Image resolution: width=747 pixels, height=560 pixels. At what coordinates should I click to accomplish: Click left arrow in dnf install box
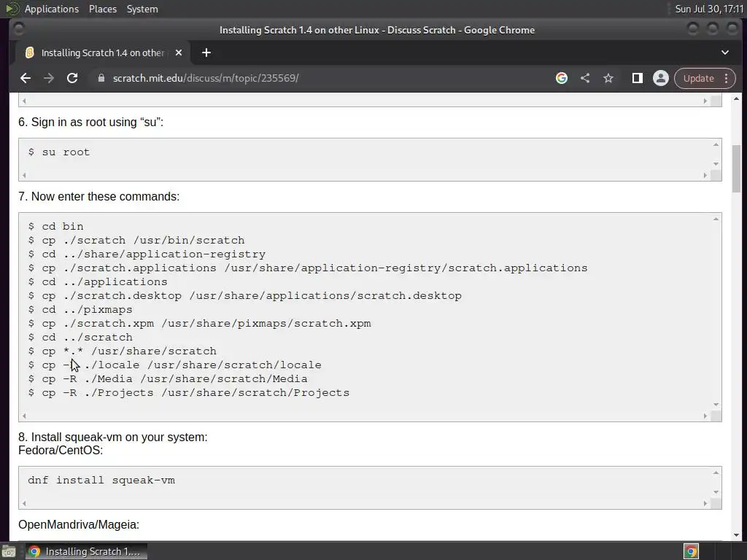click(24, 503)
